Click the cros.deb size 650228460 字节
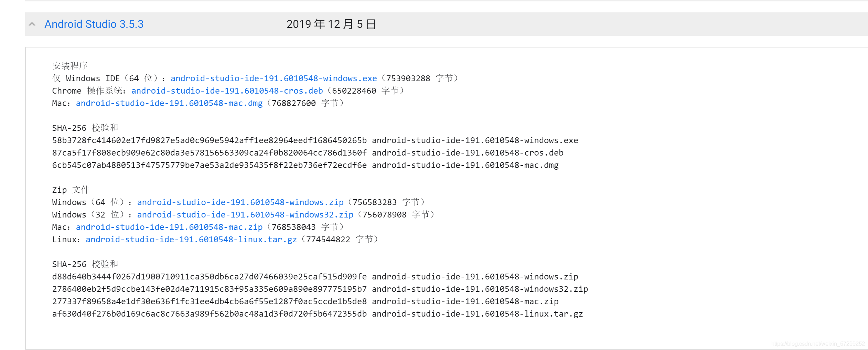The image size is (868, 350). [x=366, y=91]
